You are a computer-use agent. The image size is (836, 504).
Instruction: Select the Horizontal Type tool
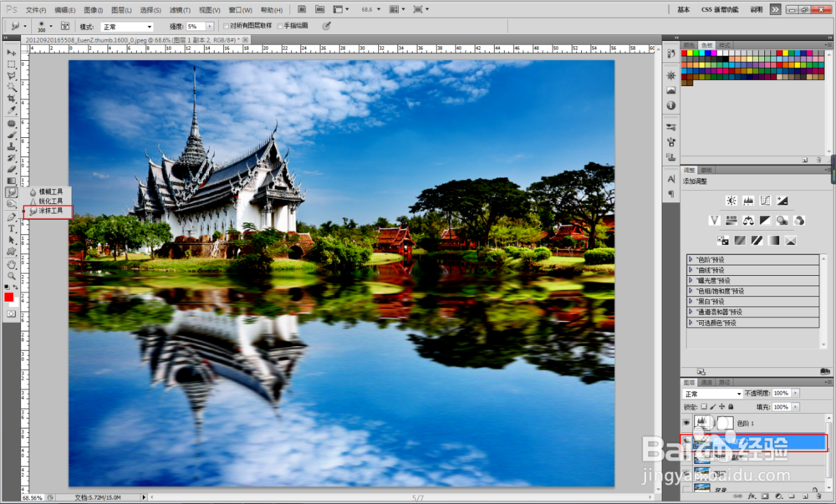(11, 228)
